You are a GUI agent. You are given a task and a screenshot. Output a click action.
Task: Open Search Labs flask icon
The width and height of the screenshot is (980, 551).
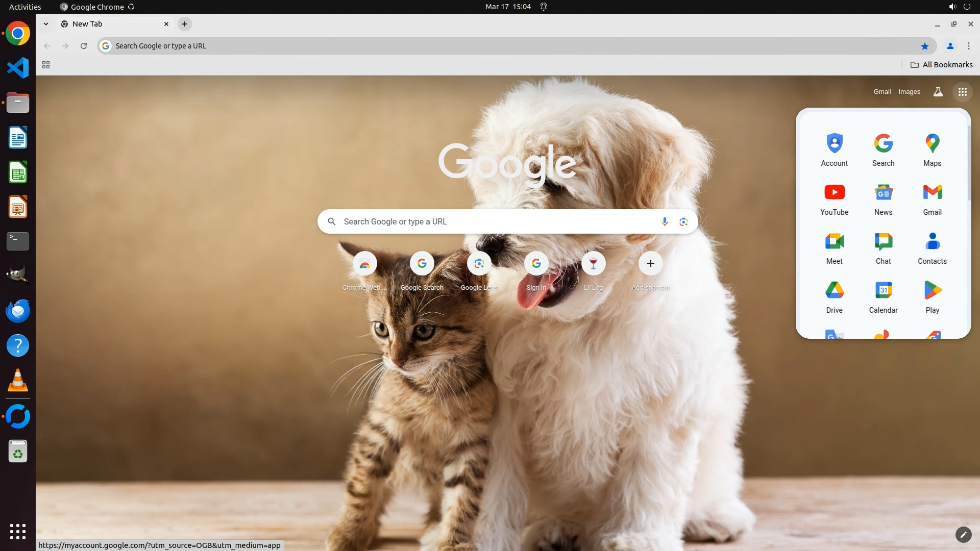[938, 92]
